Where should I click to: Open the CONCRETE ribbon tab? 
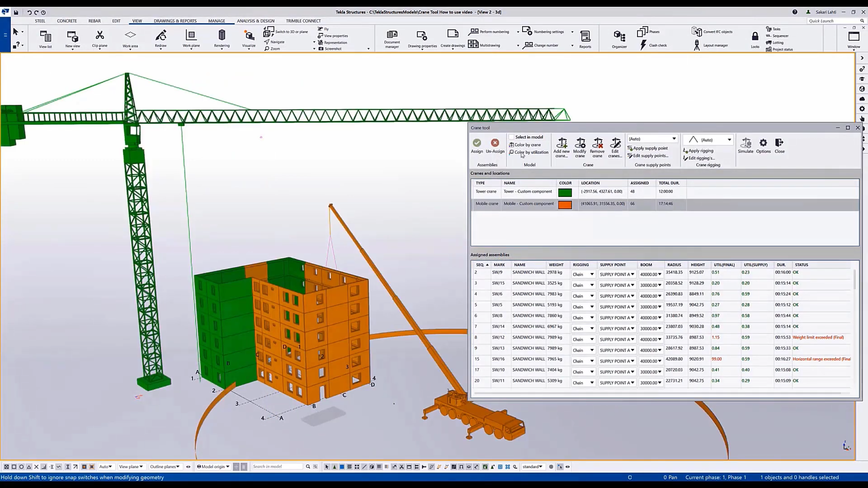tap(67, 21)
